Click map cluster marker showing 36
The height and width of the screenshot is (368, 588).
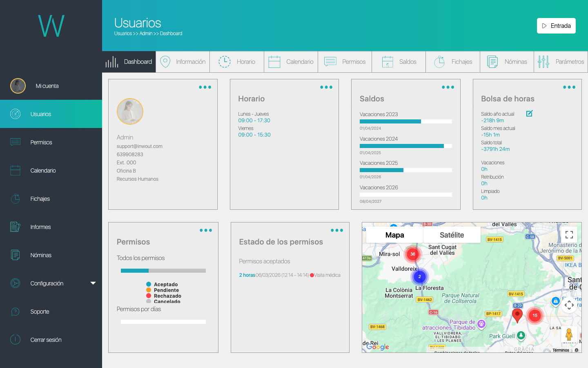[x=413, y=254]
